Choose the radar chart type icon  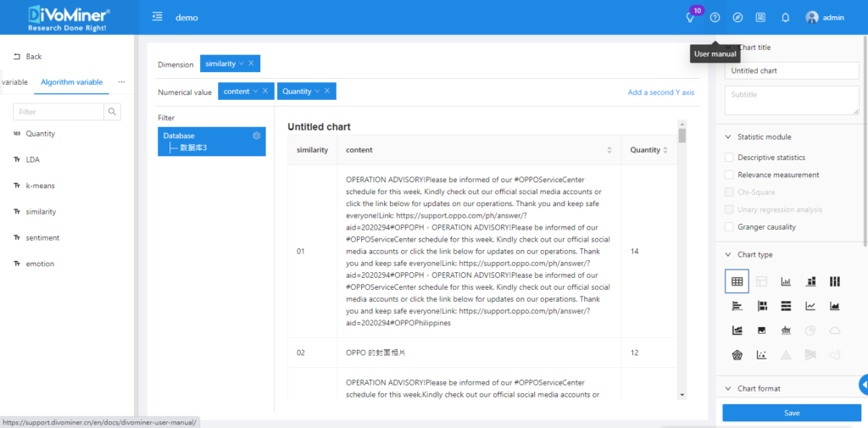click(x=737, y=354)
